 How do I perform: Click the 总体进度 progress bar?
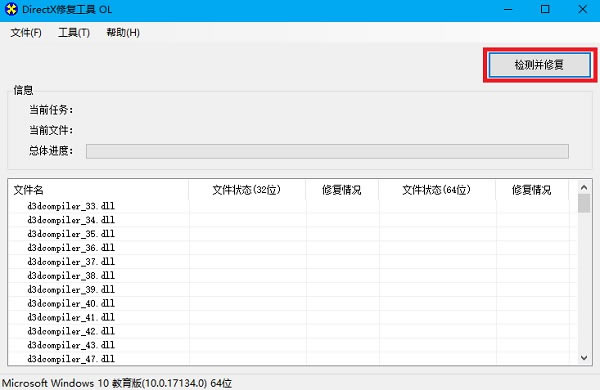pyautogui.click(x=327, y=151)
